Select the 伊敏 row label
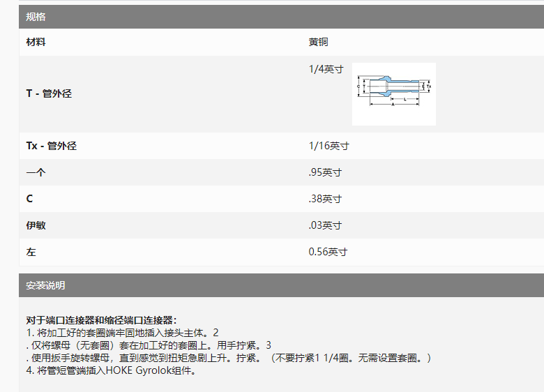 (36, 225)
